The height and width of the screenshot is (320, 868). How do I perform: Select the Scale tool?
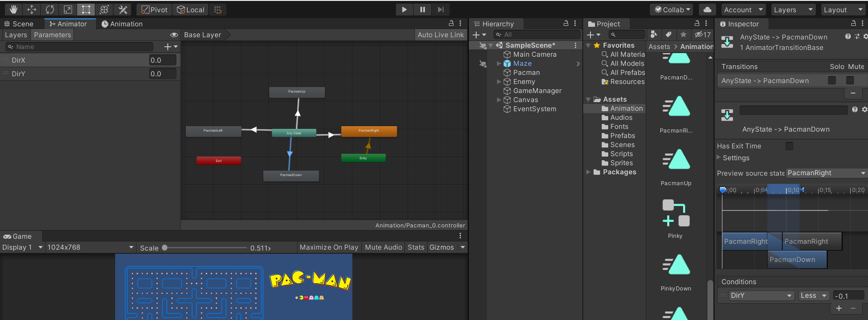[68, 10]
